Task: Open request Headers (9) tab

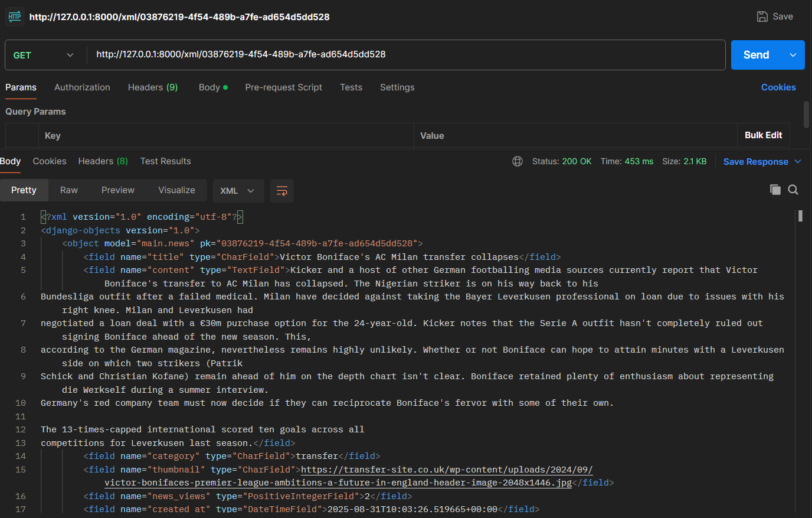Action: coord(153,87)
